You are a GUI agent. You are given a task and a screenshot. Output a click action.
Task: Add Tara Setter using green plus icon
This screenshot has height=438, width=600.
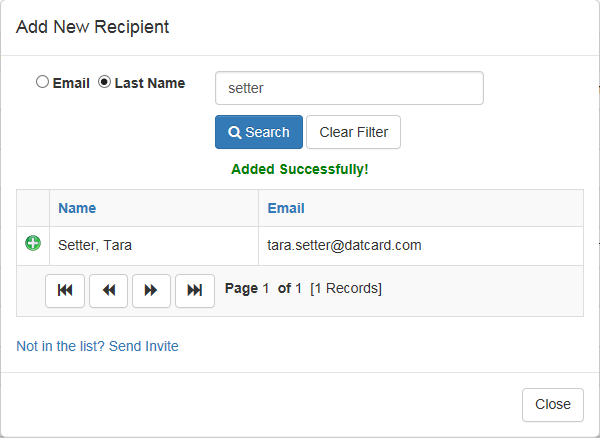[33, 243]
